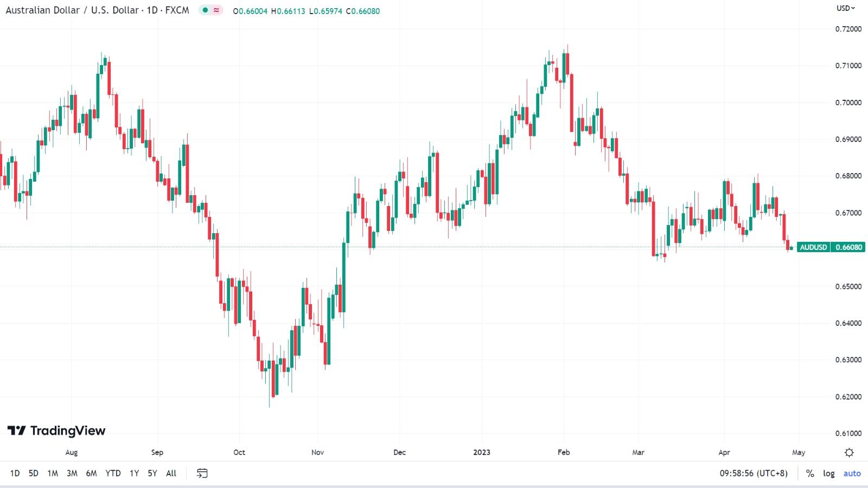Click the 0.71000 price axis label

(848, 66)
